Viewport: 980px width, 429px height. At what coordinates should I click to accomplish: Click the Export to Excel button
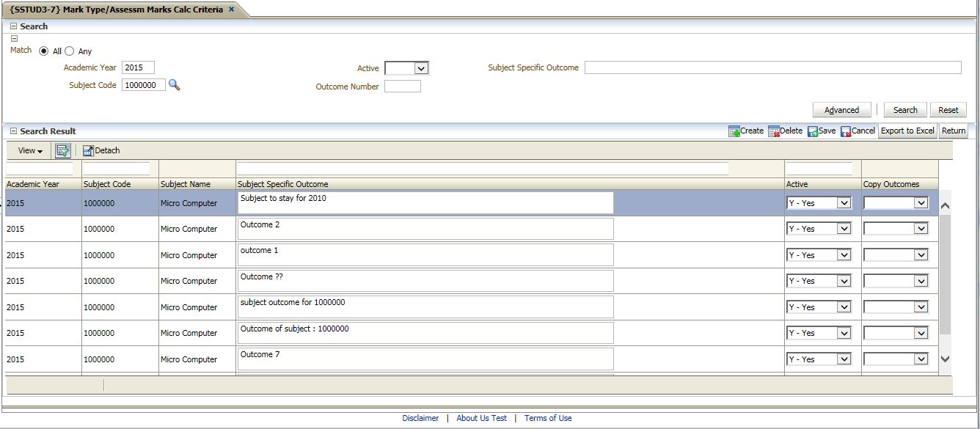(x=907, y=131)
